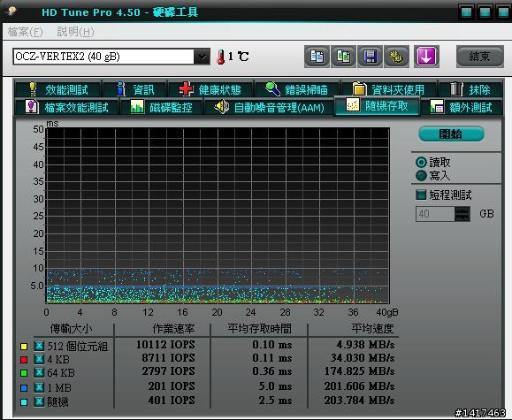The image size is (512, 420).
Task: Expand the OCZ-VERTEX2 drive dropdown
Action: [x=202, y=57]
